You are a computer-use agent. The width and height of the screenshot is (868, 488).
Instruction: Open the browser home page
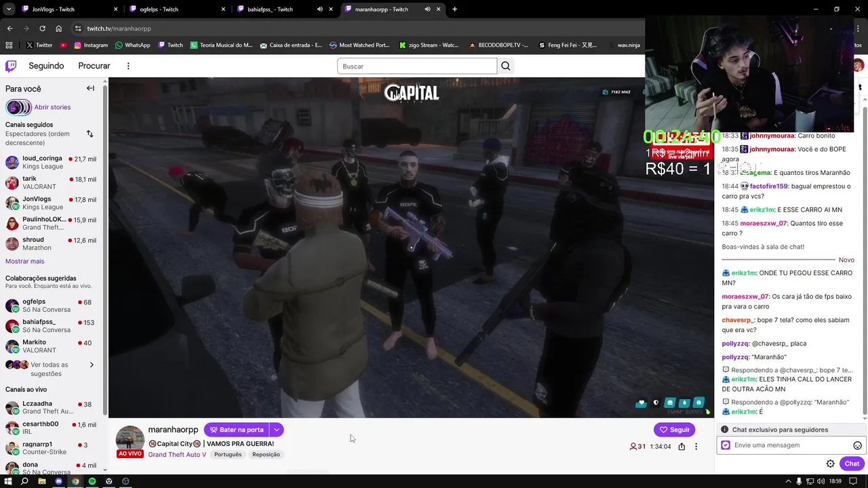[58, 28]
